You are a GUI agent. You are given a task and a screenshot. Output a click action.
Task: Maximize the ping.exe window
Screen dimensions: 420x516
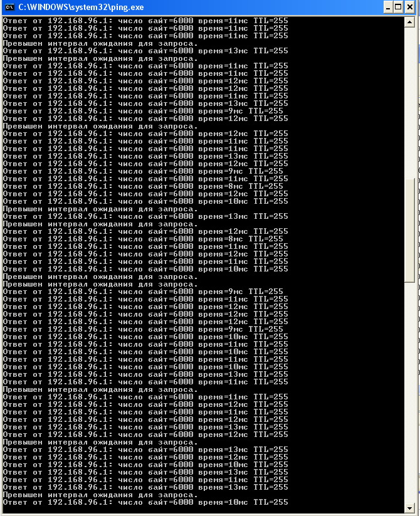398,7
